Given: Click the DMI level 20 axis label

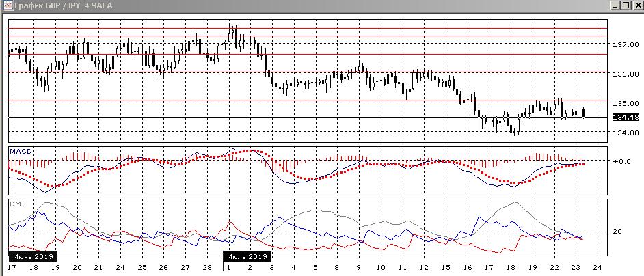Looking at the screenshot, I should click(617, 231).
